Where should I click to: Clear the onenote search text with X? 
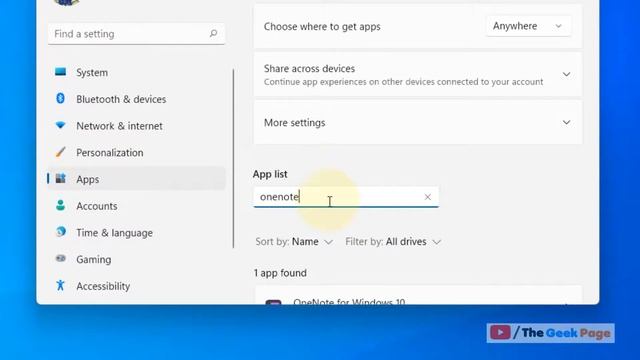click(427, 197)
